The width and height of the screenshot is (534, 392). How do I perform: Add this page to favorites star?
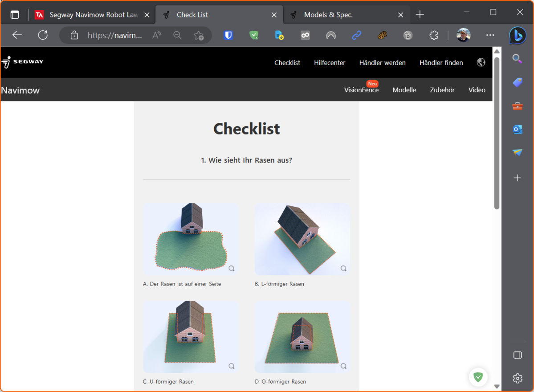point(199,35)
